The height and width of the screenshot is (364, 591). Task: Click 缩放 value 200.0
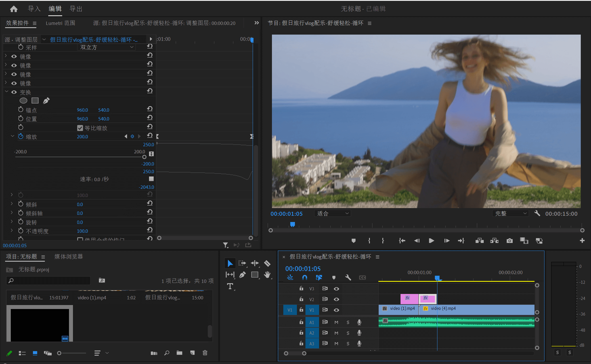pyautogui.click(x=83, y=137)
